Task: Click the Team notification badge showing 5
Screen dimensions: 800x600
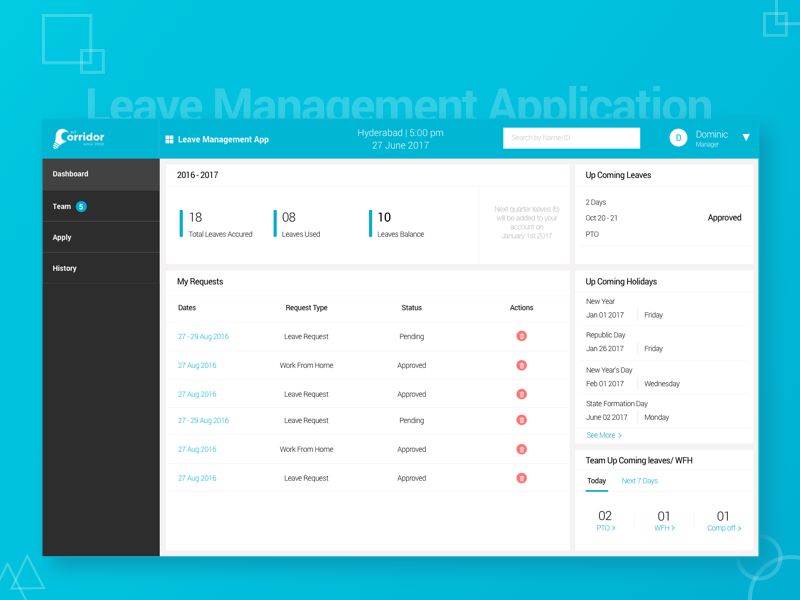Action: 81,207
